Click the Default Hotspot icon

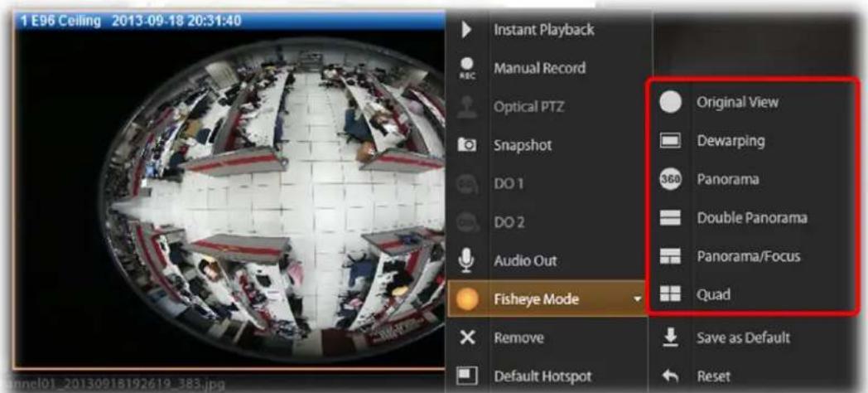click(466, 376)
